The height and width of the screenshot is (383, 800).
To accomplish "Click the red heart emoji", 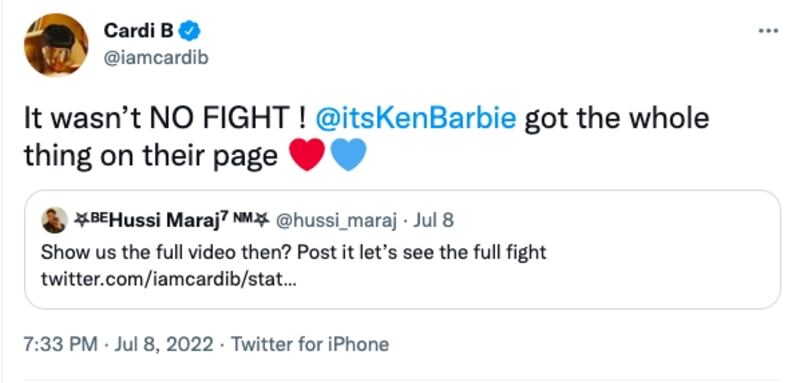I will click(307, 155).
